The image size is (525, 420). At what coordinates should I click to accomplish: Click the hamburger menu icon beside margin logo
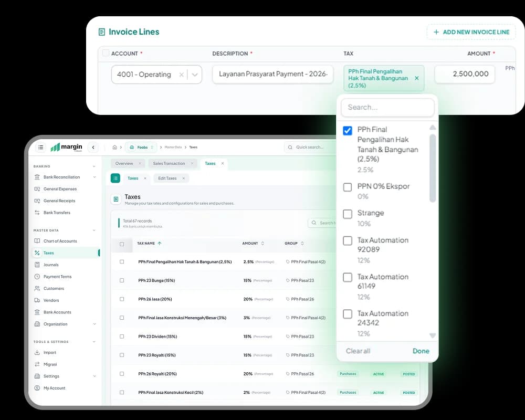coord(40,147)
